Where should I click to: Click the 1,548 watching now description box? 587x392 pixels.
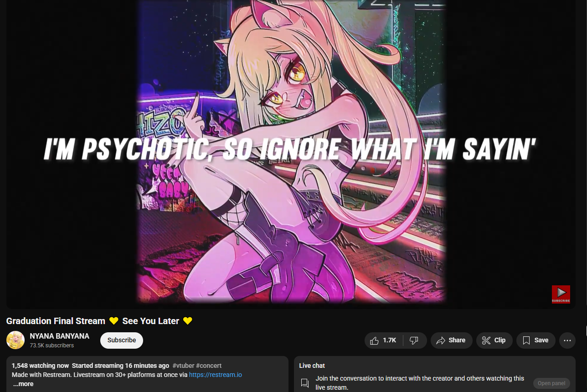(147, 374)
